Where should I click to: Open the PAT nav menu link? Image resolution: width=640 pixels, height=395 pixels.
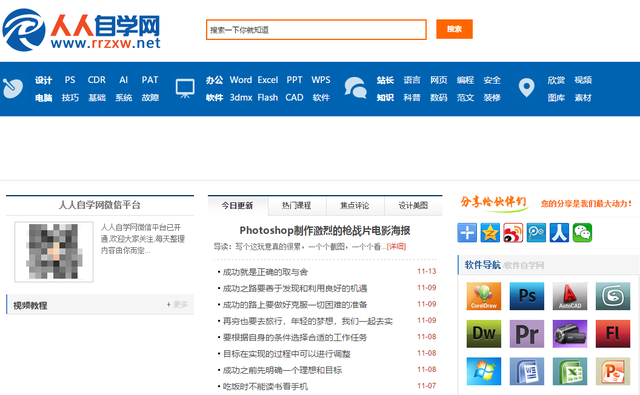[150, 80]
